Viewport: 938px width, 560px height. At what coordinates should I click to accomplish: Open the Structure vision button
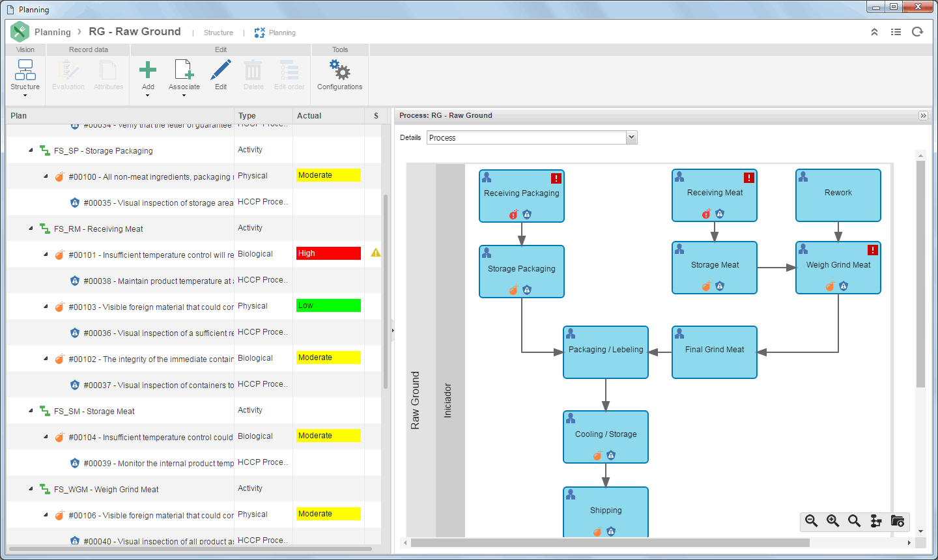pyautogui.click(x=25, y=77)
